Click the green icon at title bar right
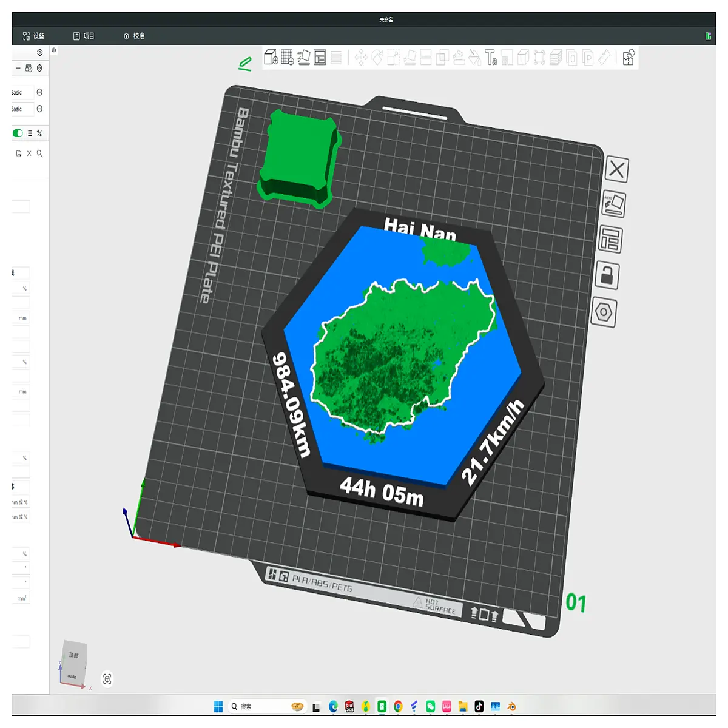 point(708,36)
